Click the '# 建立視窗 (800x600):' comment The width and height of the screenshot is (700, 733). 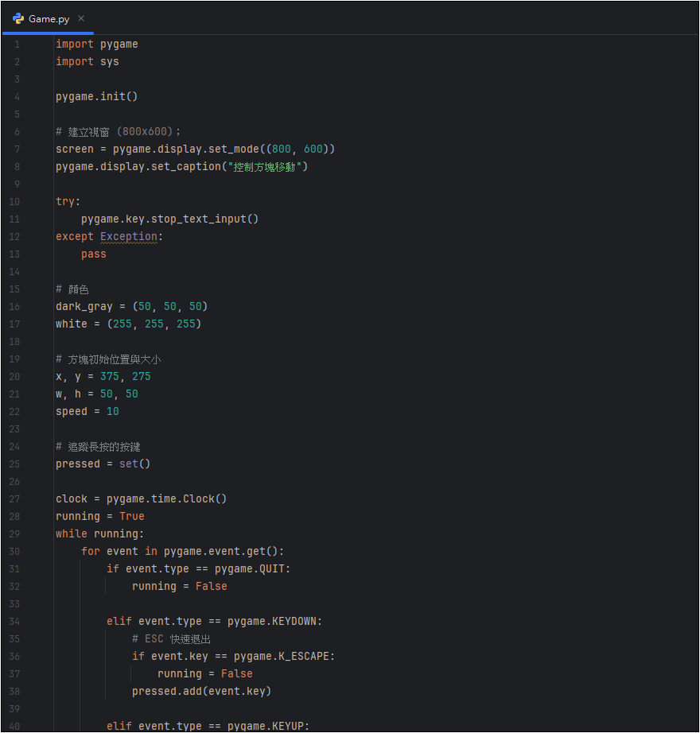(x=118, y=132)
